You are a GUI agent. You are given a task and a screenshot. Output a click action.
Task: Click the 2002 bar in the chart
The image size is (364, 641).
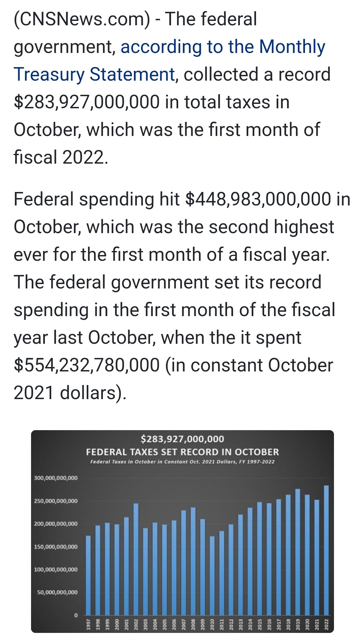click(136, 559)
